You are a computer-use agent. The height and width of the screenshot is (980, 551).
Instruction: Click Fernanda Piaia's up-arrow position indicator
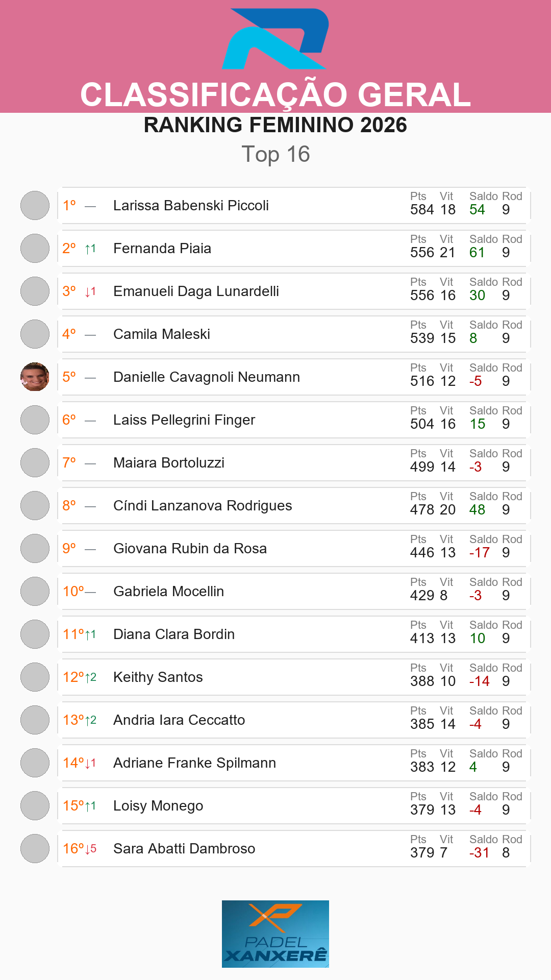(91, 249)
